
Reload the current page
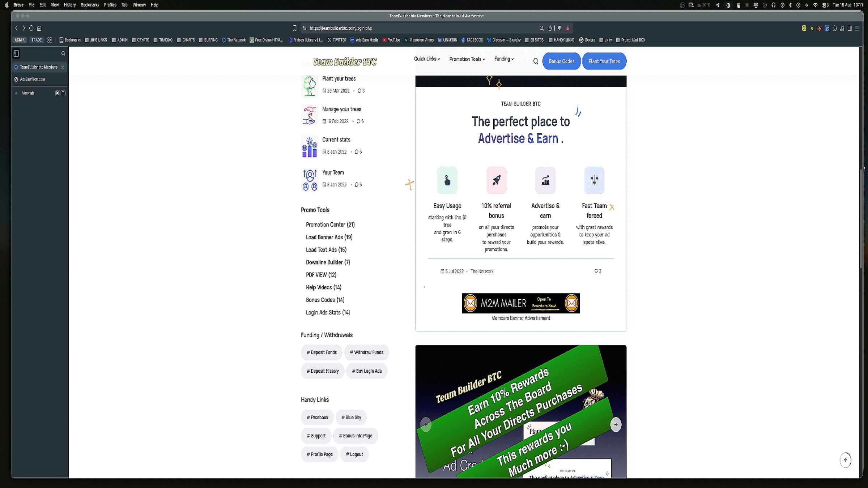click(x=31, y=28)
